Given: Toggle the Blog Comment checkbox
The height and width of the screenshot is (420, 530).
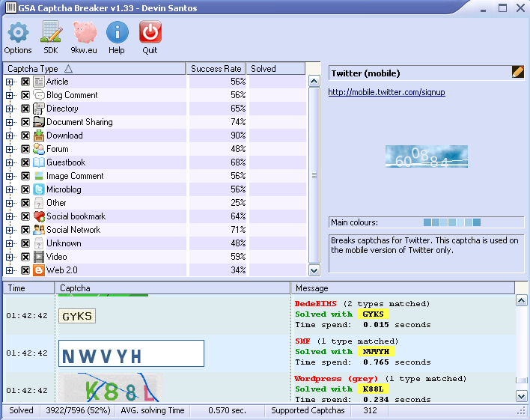Looking at the screenshot, I should coord(25,95).
